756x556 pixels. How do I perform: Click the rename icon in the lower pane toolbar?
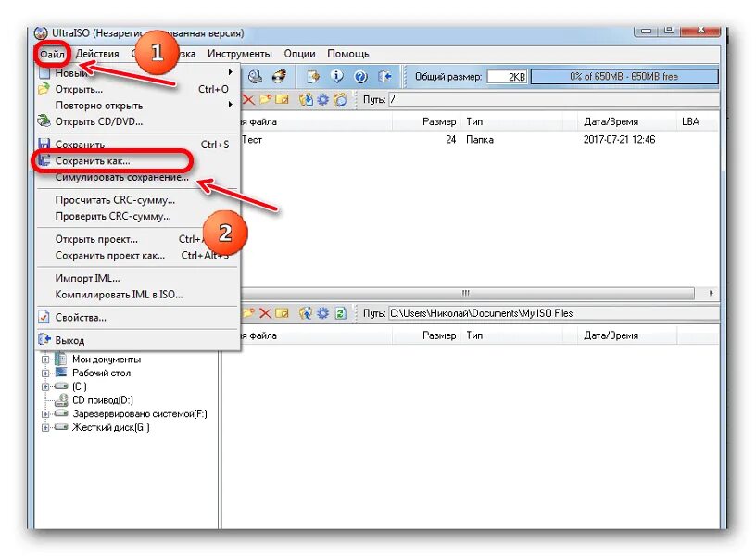pyautogui.click(x=282, y=313)
